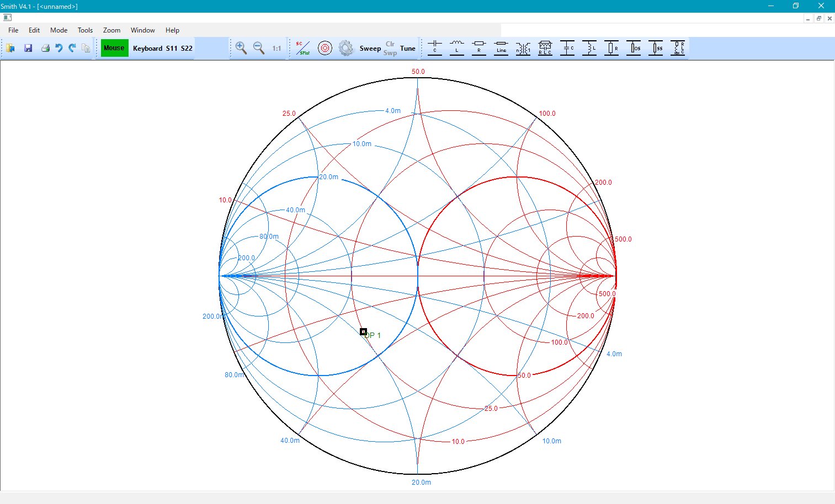Add a shorted stub (SS) element
Screen dimensions: 835x504
coord(656,48)
